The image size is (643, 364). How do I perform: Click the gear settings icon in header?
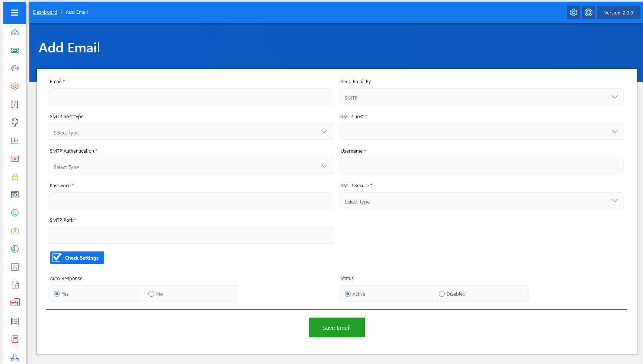tap(573, 13)
